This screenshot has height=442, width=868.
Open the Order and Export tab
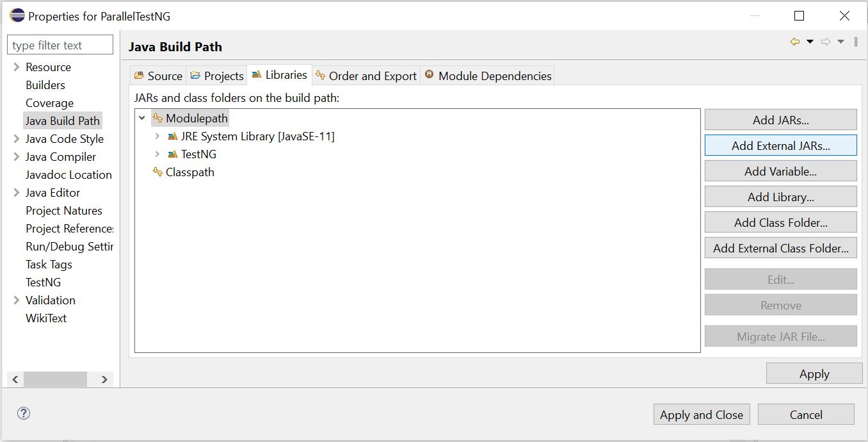click(x=366, y=76)
